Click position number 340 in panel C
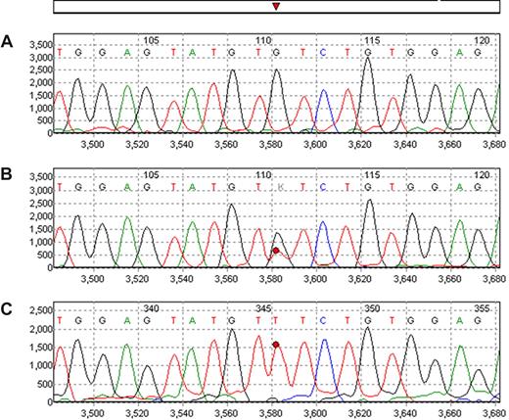This screenshot has width=509, height=420. [152, 308]
